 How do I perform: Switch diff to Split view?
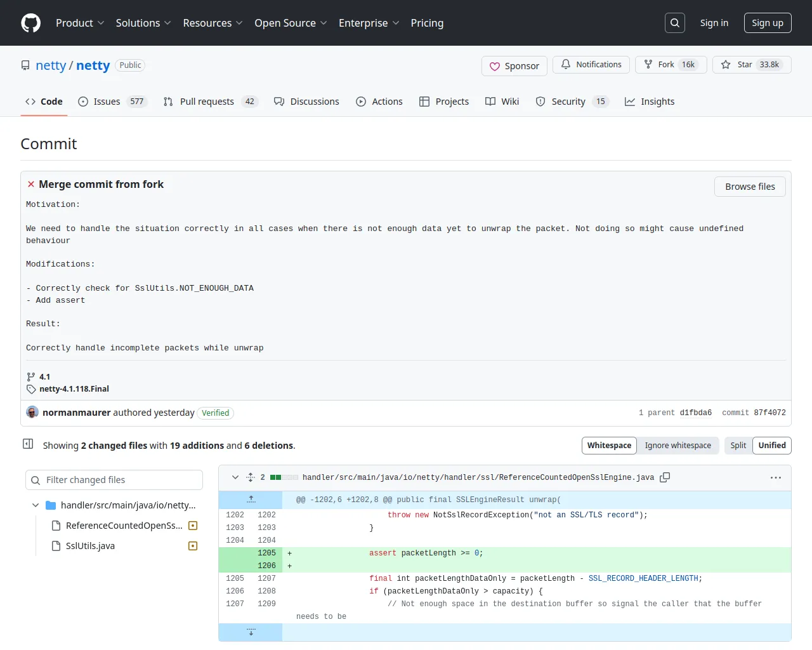(x=738, y=446)
